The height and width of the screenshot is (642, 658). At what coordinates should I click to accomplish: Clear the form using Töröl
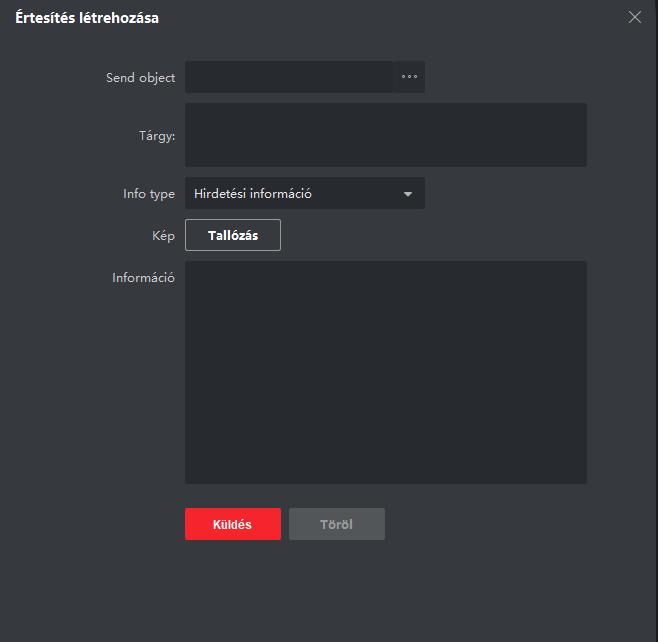[337, 524]
